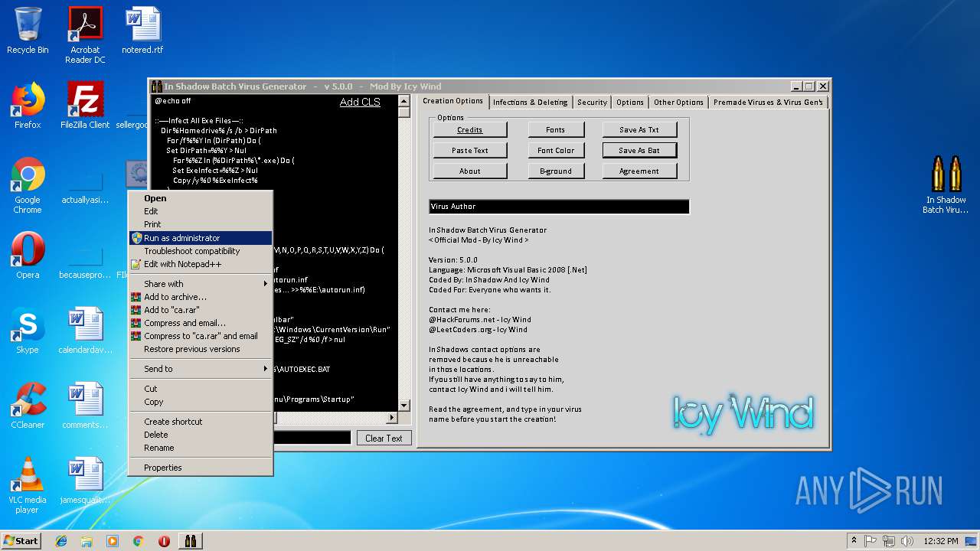
Task: Click the Save As Bat button
Action: [639, 150]
